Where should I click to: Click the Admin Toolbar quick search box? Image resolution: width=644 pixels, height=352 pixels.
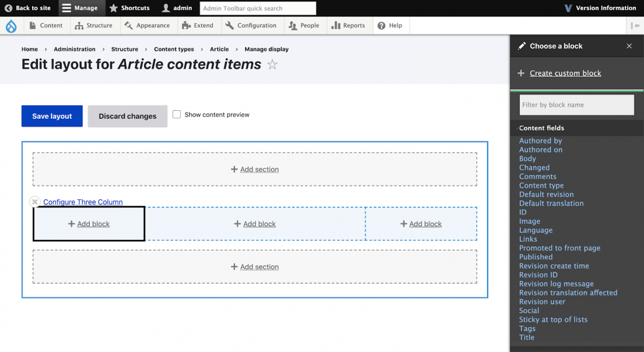point(258,8)
